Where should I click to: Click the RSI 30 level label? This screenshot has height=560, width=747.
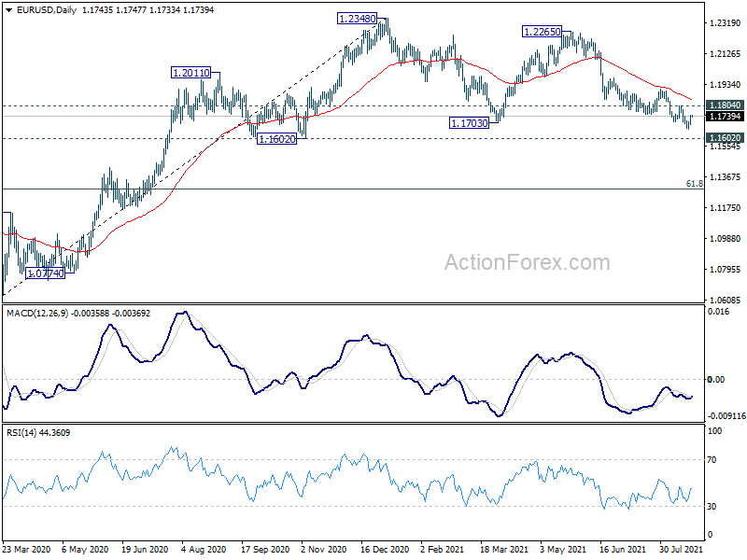pyautogui.click(x=712, y=507)
